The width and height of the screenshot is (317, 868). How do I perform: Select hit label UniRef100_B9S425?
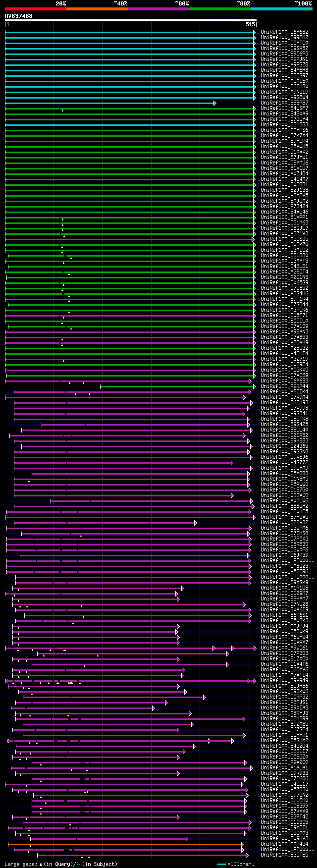(x=284, y=425)
